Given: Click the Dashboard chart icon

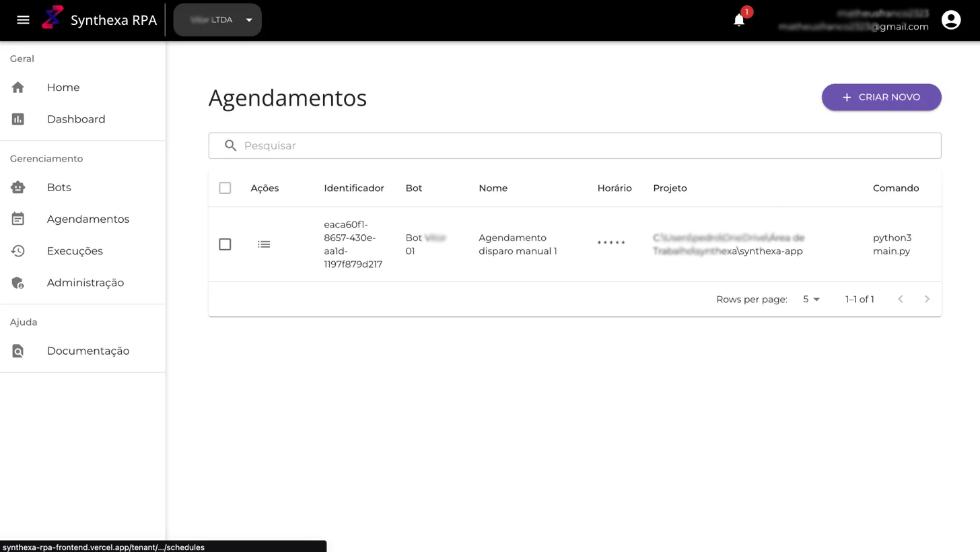Looking at the screenshot, I should point(18,119).
